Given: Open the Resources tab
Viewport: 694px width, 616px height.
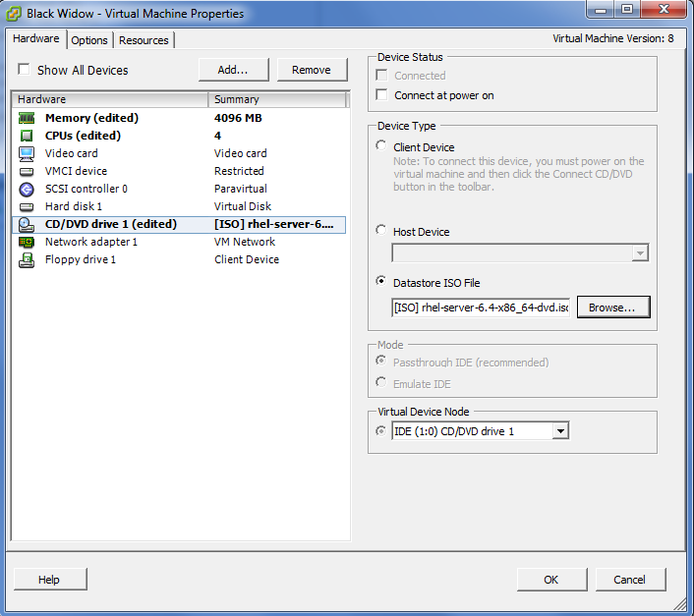Looking at the screenshot, I should pyautogui.click(x=144, y=40).
